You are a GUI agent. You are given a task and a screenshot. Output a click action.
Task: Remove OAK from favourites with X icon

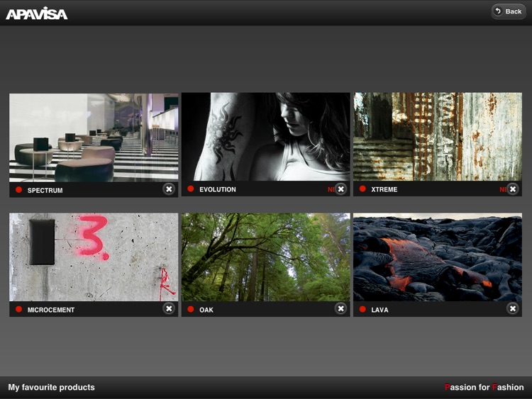point(340,308)
